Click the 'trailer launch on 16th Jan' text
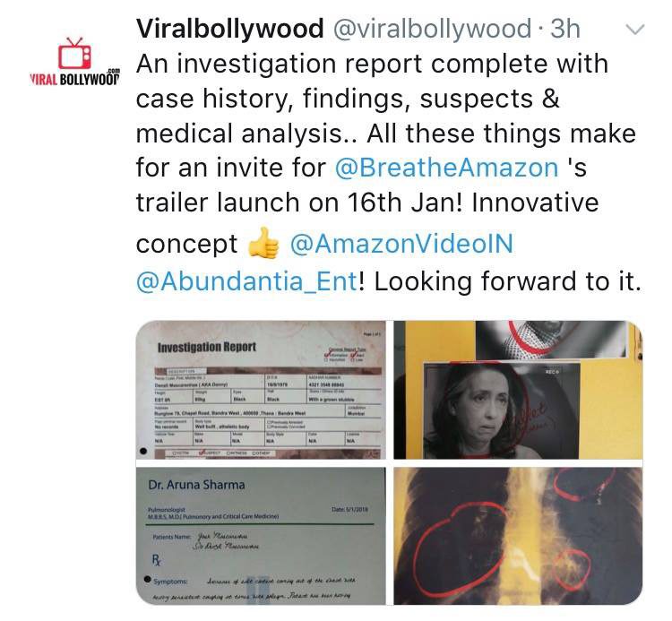The height and width of the screenshot is (621, 672). (298, 203)
